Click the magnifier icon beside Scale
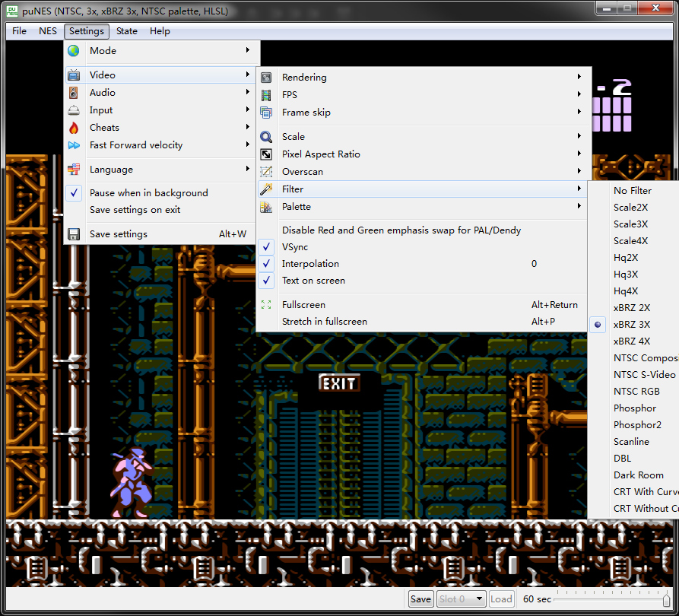The image size is (679, 616). (x=266, y=137)
